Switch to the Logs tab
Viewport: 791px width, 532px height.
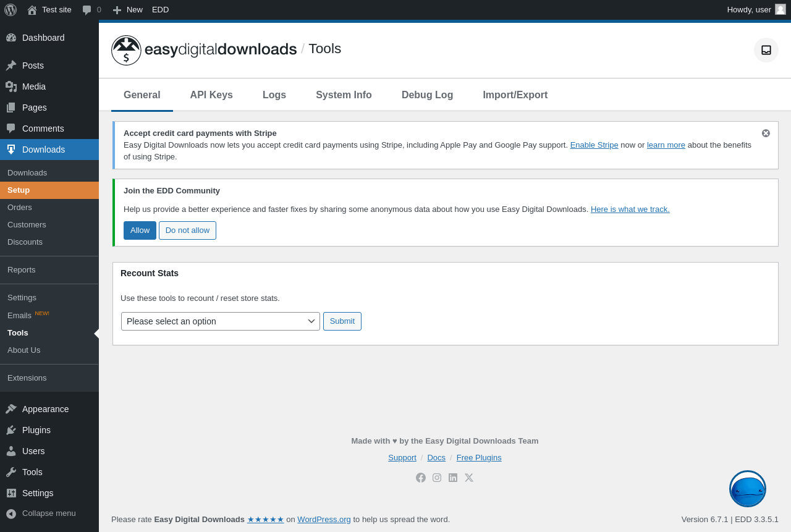[274, 95]
